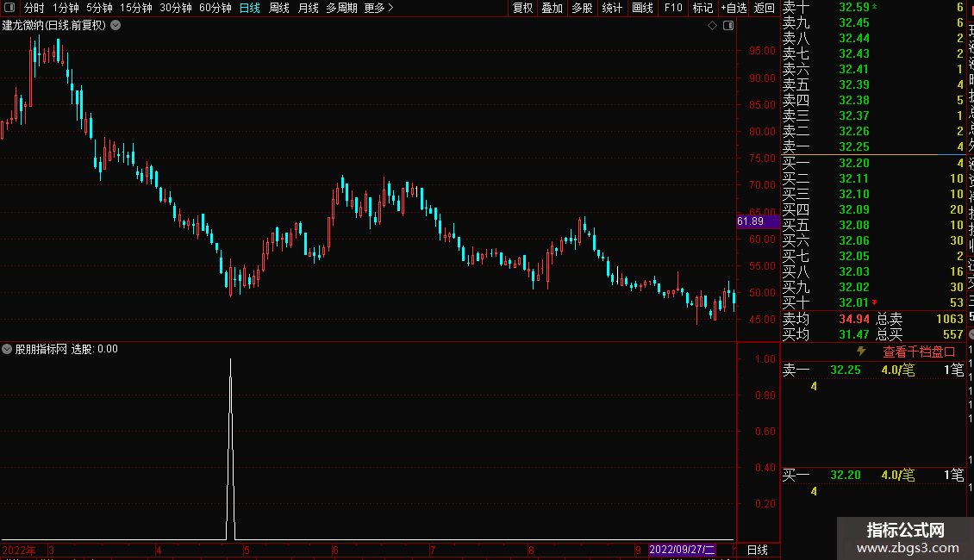974x560 pixels.
Task: Open the 多周期 multi-period view
Action: click(341, 8)
